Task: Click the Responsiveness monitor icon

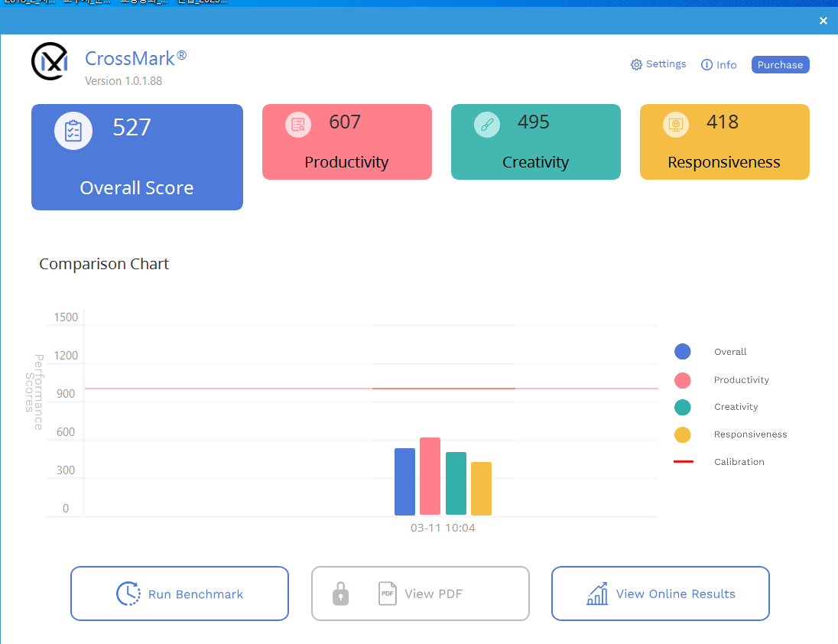Action: (676, 125)
